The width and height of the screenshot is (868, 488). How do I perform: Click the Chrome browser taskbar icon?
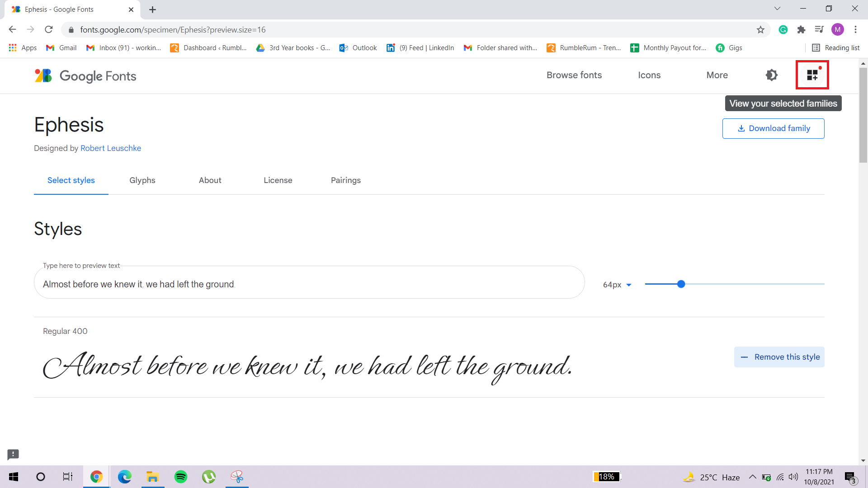click(x=95, y=476)
